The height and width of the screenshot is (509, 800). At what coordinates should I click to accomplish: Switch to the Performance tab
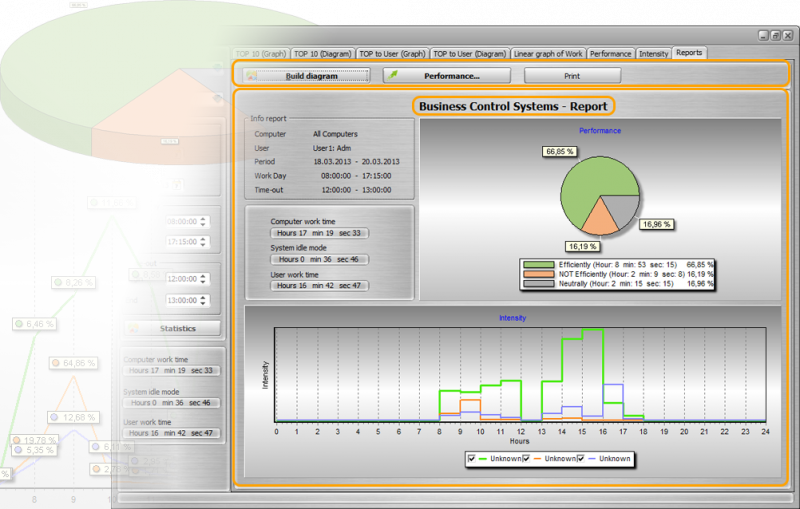coord(611,54)
